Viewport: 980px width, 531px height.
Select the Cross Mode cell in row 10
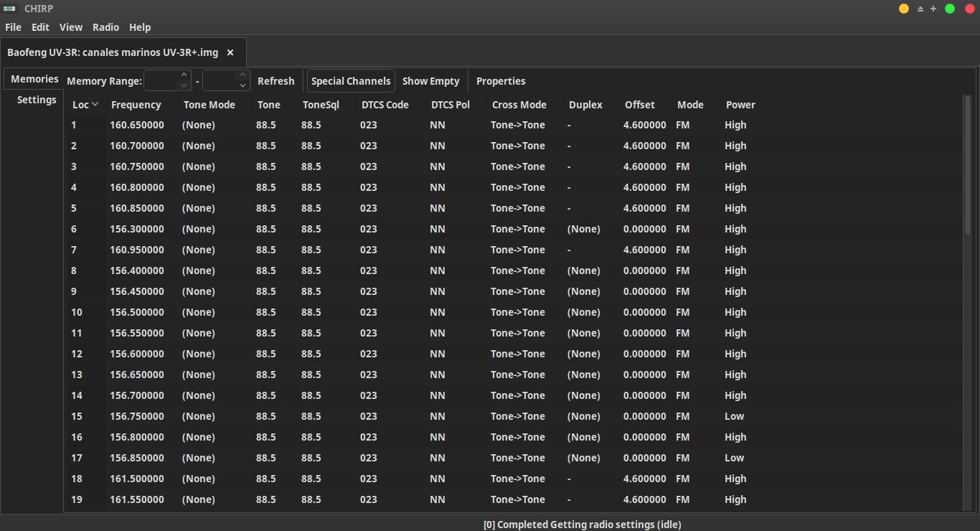pyautogui.click(x=518, y=312)
